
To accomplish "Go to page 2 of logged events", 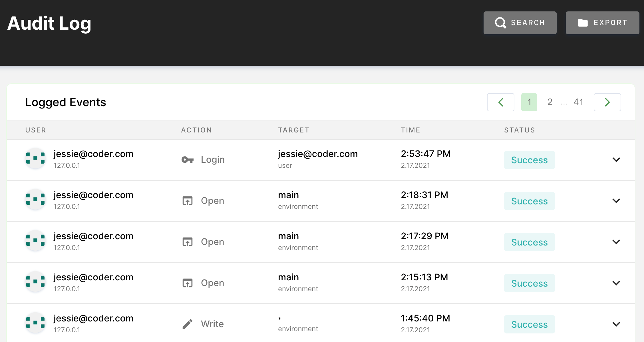I will (550, 102).
